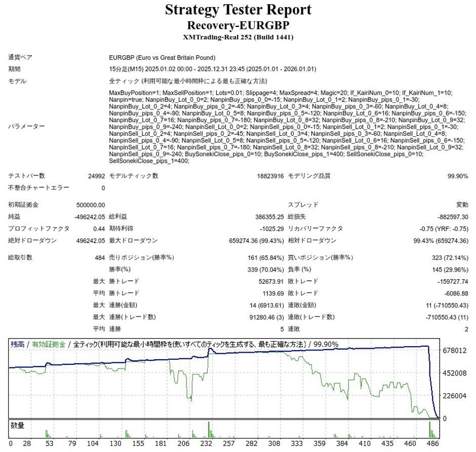Select initial deposit 500000.00
This screenshot has width=476, height=452.
pyautogui.click(x=91, y=205)
